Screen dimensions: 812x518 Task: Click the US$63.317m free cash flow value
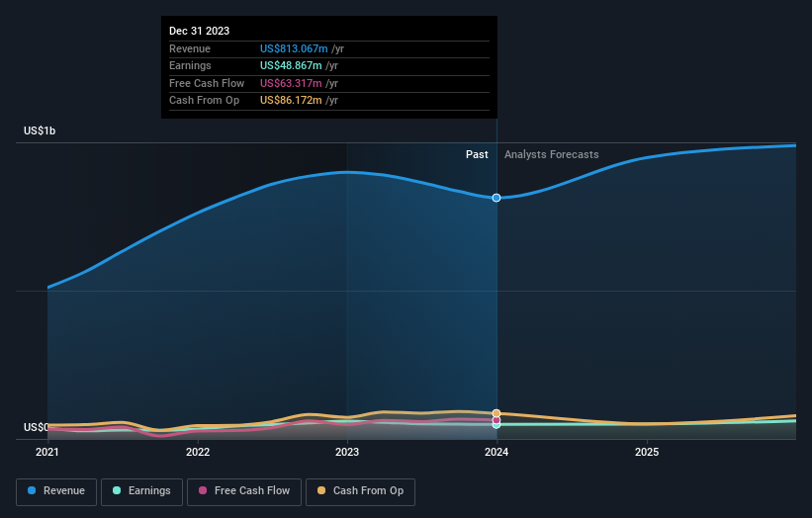click(x=291, y=83)
